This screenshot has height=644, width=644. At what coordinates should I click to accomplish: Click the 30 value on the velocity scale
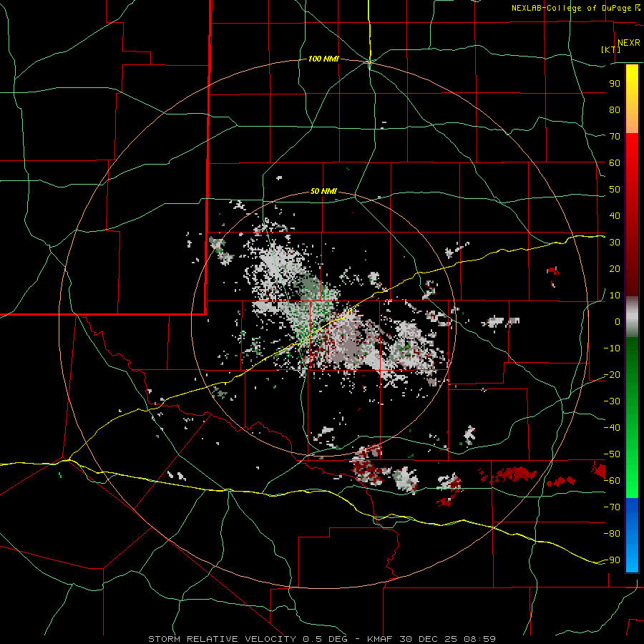pyautogui.click(x=615, y=243)
